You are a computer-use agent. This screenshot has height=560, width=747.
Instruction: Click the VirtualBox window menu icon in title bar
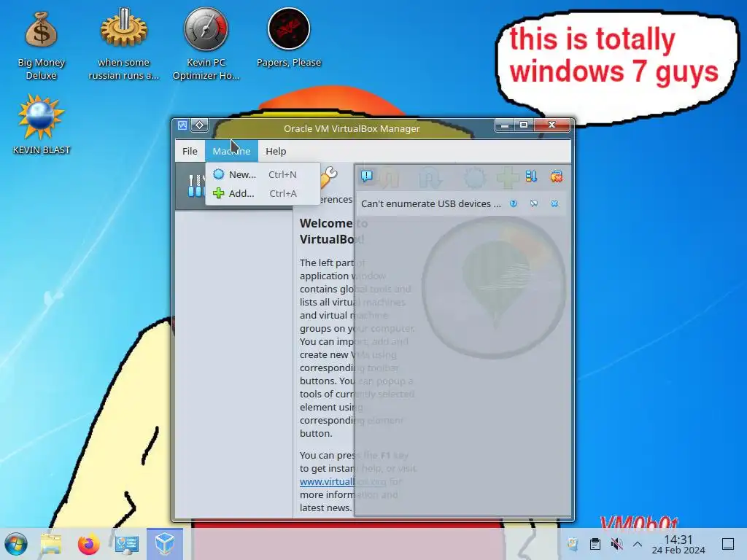(182, 125)
